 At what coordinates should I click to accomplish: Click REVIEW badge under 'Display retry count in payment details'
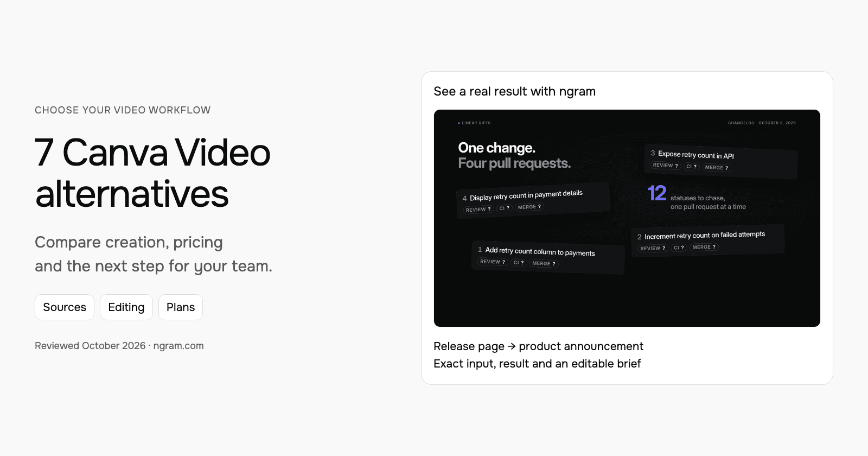coord(478,210)
